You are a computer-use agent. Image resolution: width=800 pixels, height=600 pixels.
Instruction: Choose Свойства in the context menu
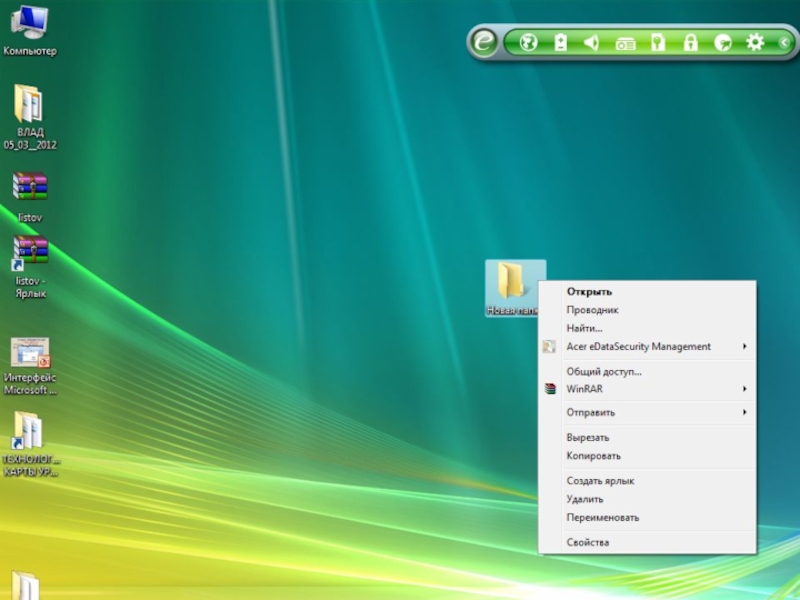(x=587, y=542)
